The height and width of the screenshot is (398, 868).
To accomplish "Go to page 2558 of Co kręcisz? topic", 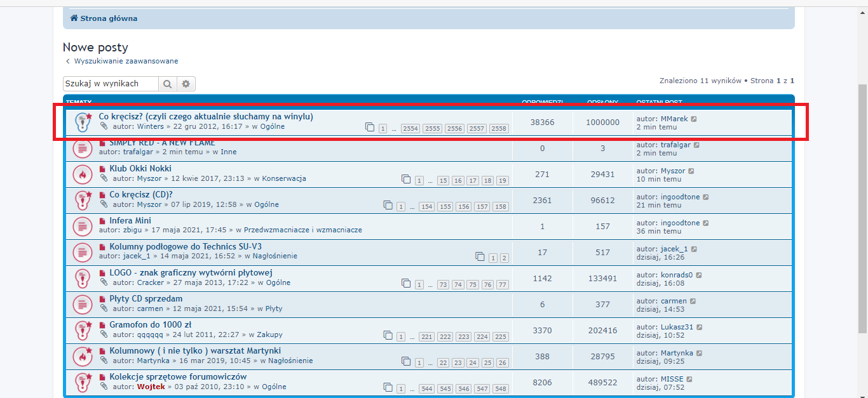I will tap(499, 129).
